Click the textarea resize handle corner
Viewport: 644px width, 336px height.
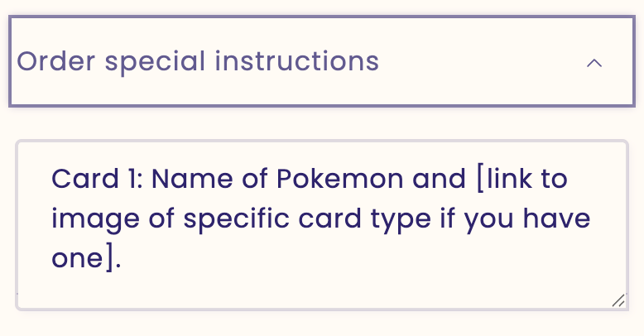618,301
